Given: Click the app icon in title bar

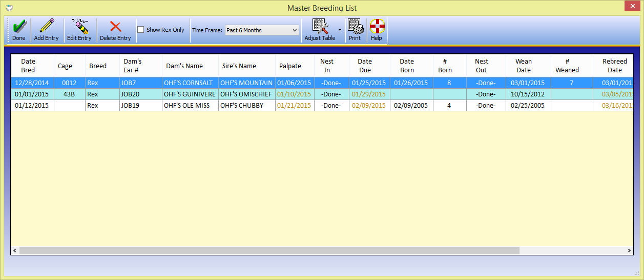Looking at the screenshot, I should pos(9,8).
